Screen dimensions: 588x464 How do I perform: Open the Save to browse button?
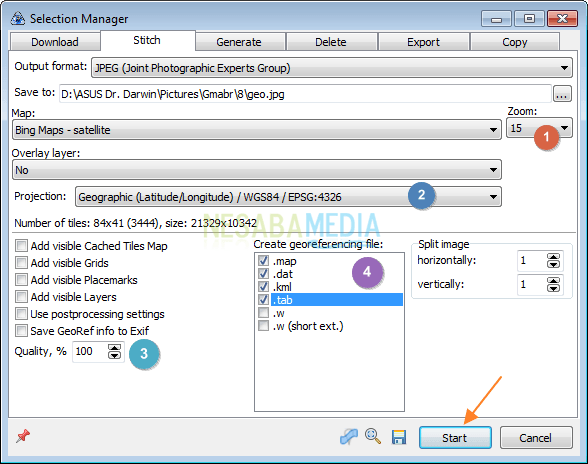(561, 94)
